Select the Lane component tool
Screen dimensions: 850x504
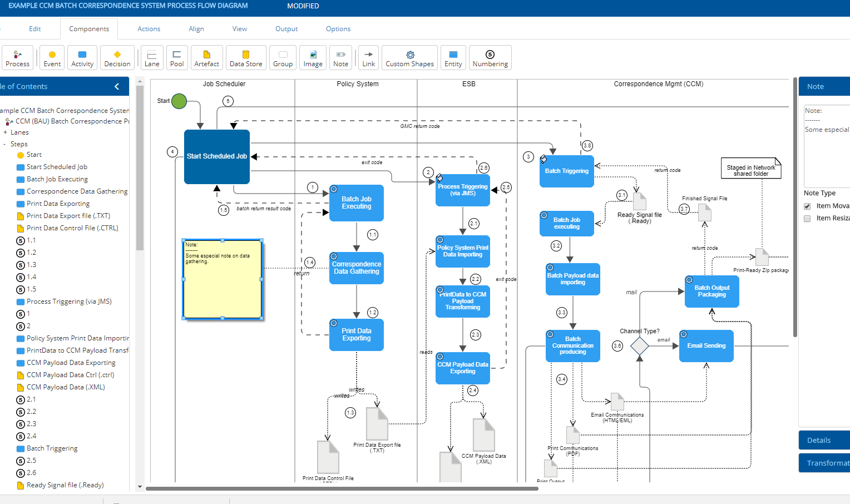(152, 58)
